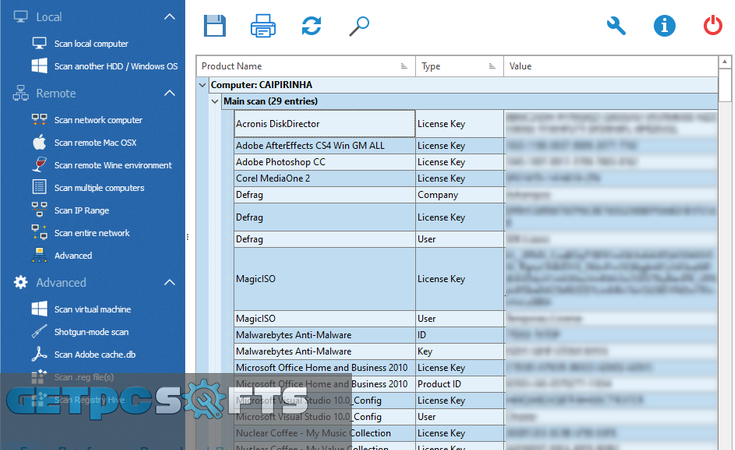
Task: Select the Malwarebytes Anti-Malware Key row
Action: [476, 352]
